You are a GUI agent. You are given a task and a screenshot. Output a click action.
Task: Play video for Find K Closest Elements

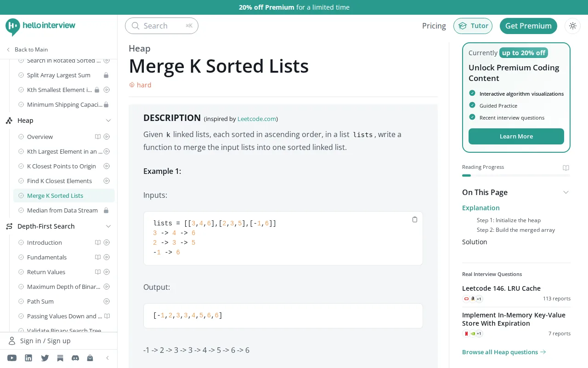107,181
